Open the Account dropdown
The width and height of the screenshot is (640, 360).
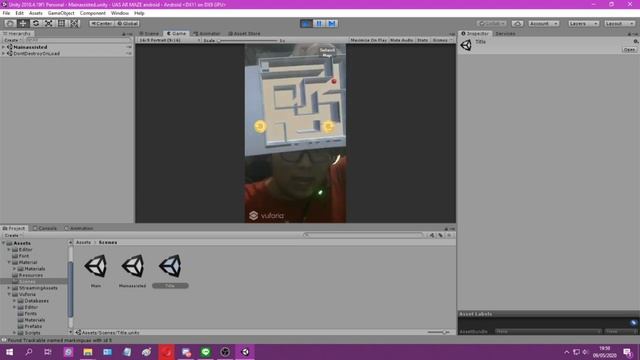[544, 23]
